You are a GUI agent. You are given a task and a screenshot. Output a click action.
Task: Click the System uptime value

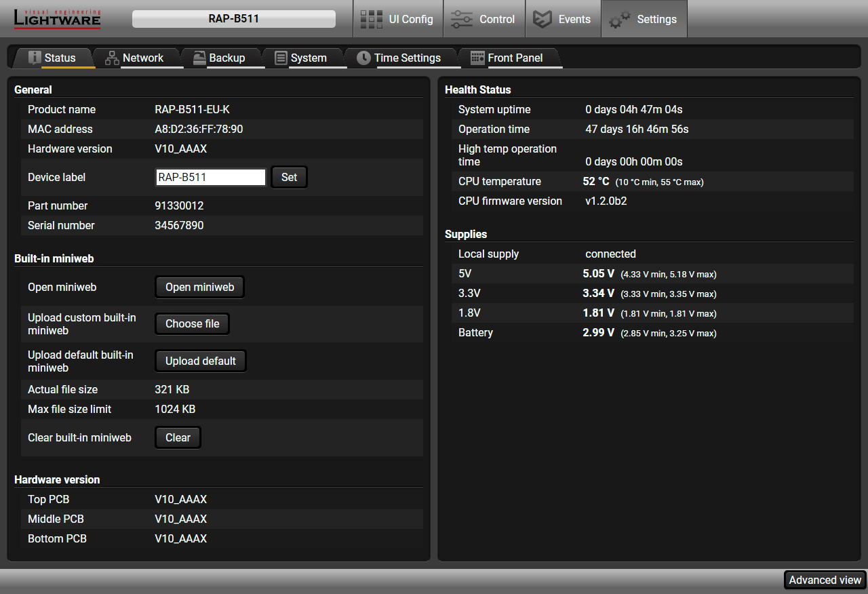633,109
